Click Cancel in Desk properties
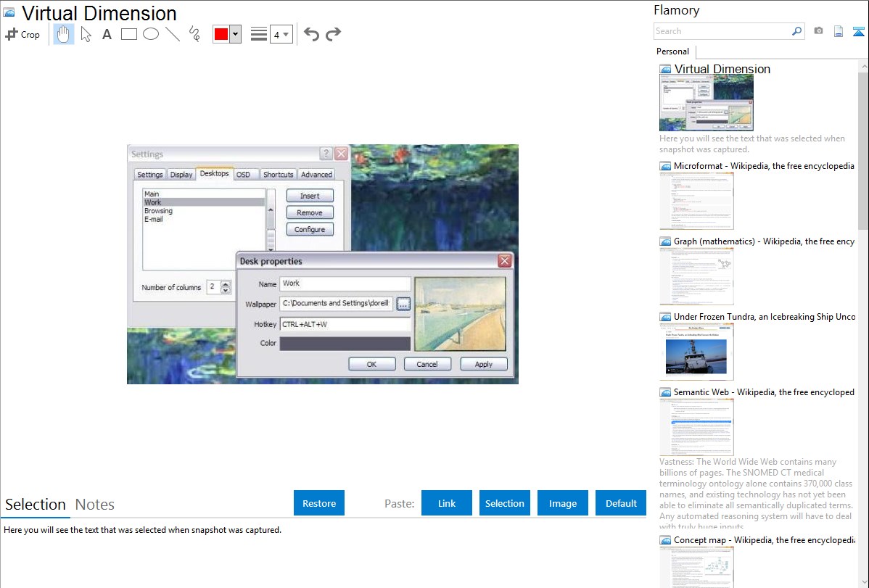869x588 pixels. pos(427,364)
